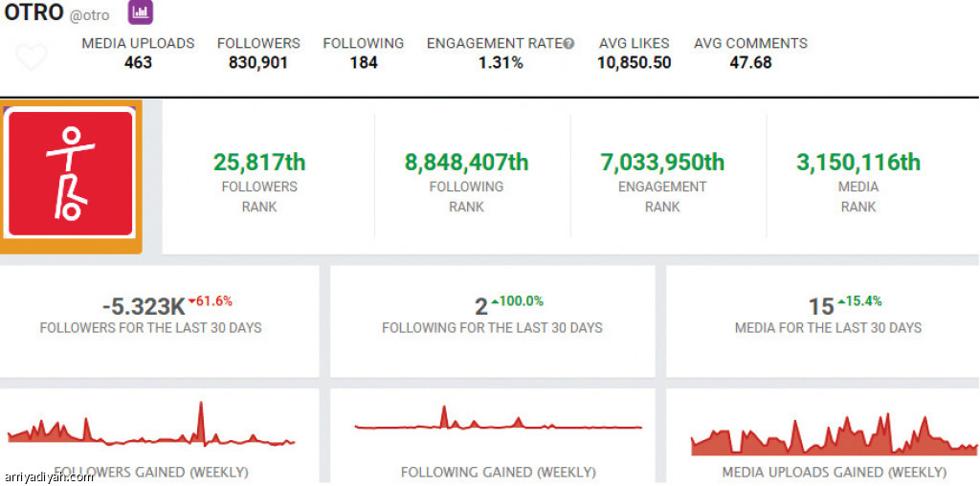Click the green up arrow 100.0% indicator
The height and width of the screenshot is (486, 980).
point(517,301)
